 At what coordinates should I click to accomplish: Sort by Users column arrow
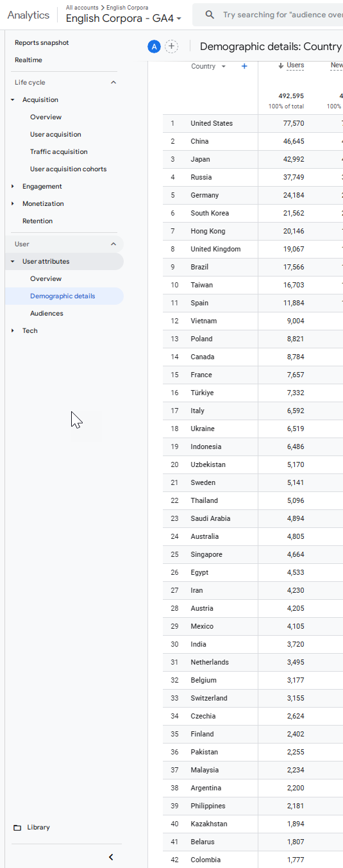click(x=281, y=65)
